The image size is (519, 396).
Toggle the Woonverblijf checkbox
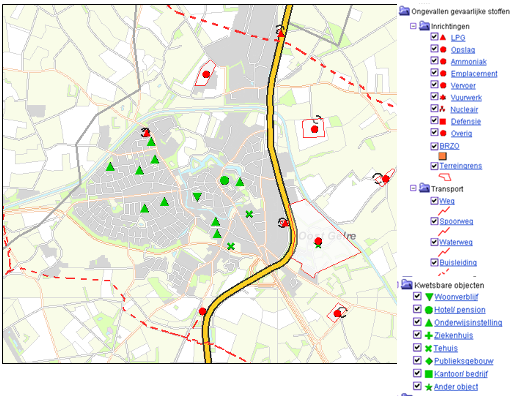(x=417, y=296)
